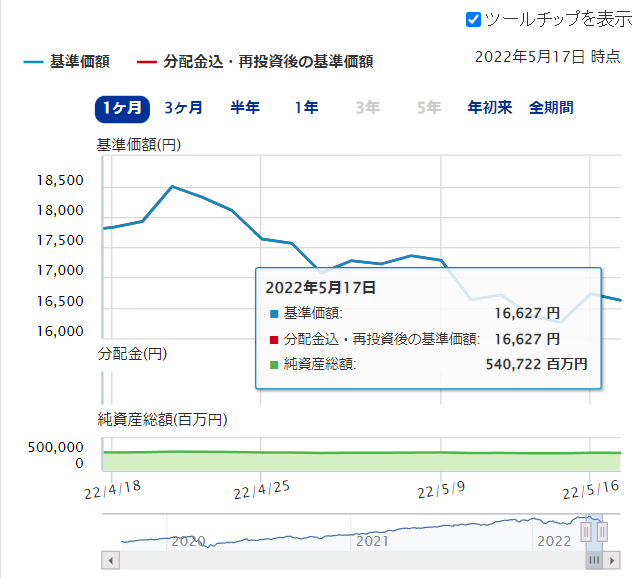Click the right range handle in navigator
Viewport: 640px width, 578px height.
tap(602, 531)
